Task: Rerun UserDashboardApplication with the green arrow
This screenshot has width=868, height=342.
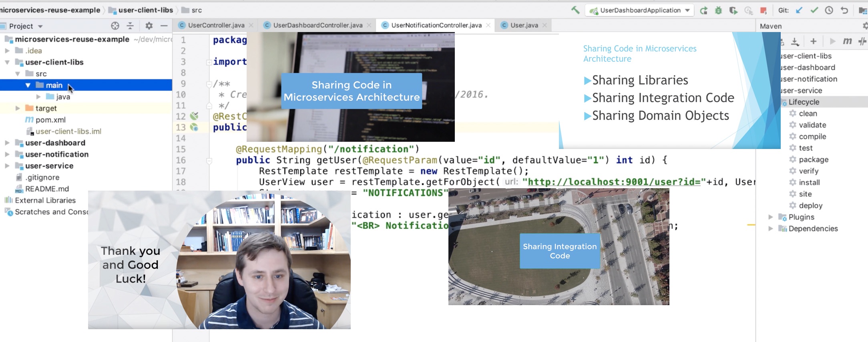Action: coord(703,10)
